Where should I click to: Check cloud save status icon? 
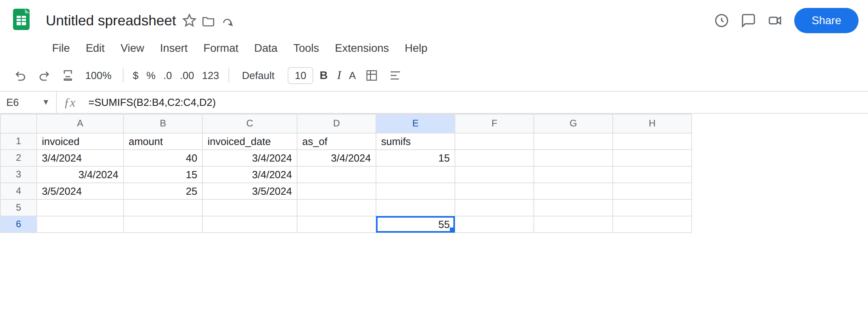(228, 22)
